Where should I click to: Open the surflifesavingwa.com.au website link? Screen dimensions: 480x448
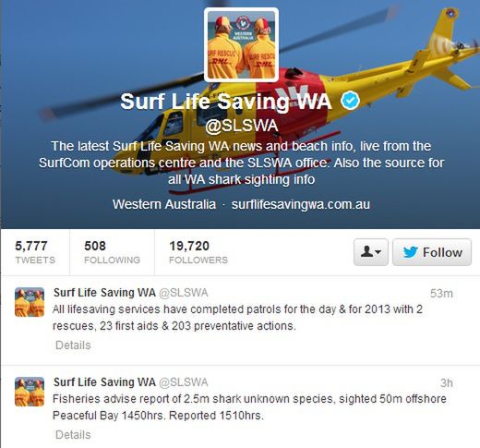[301, 204]
